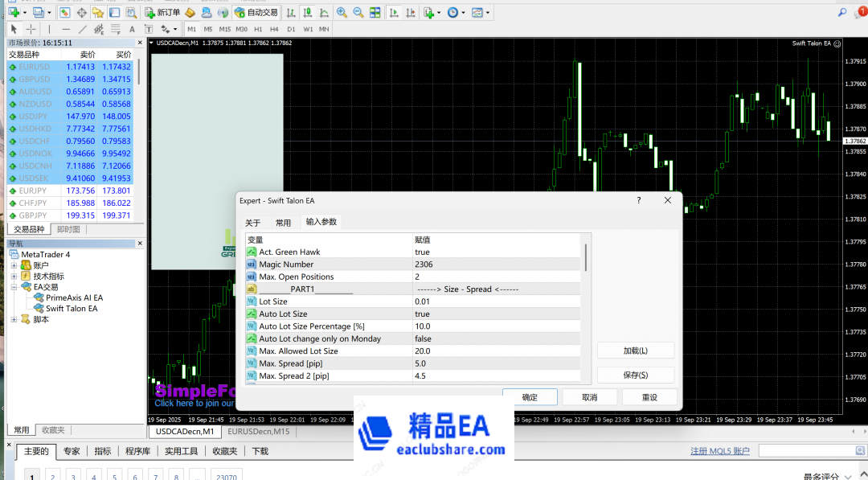Click the tile windows grid icon
This screenshot has width=868, height=480.
click(374, 13)
